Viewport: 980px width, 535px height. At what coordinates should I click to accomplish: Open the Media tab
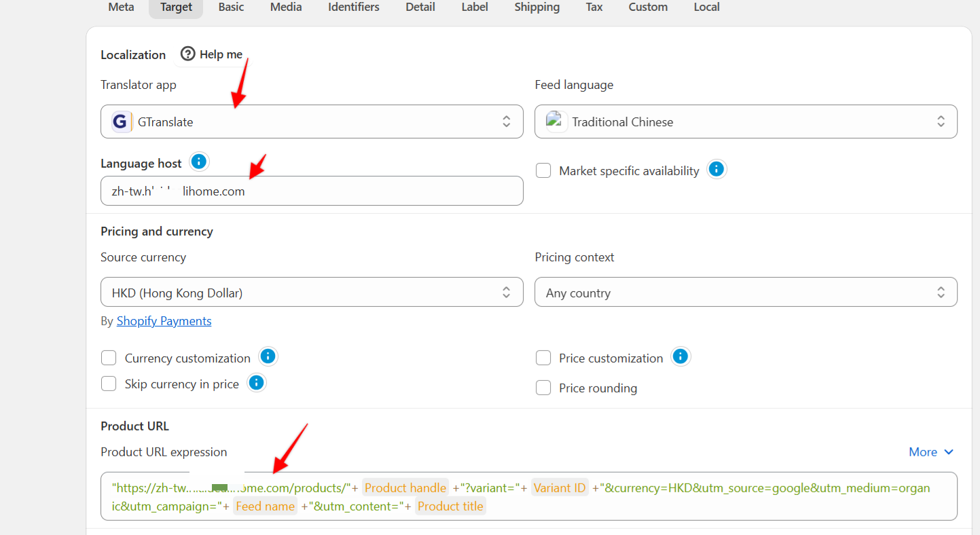coord(286,7)
